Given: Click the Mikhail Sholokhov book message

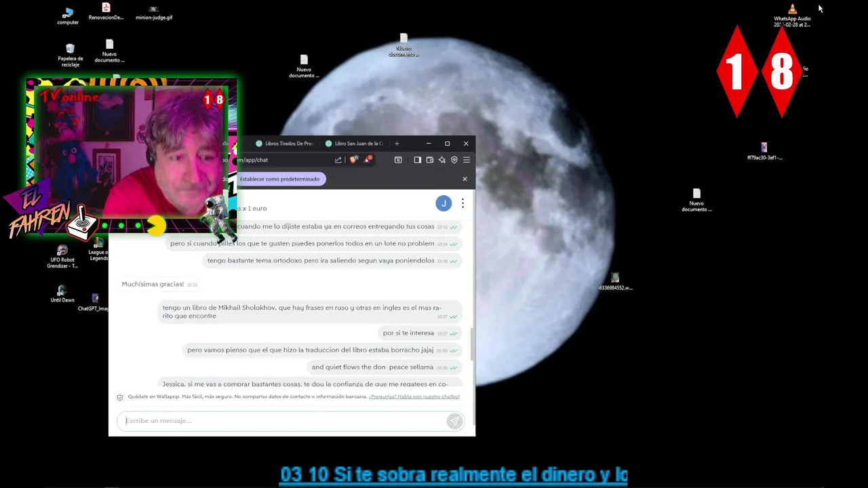Looking at the screenshot, I should tap(309, 312).
